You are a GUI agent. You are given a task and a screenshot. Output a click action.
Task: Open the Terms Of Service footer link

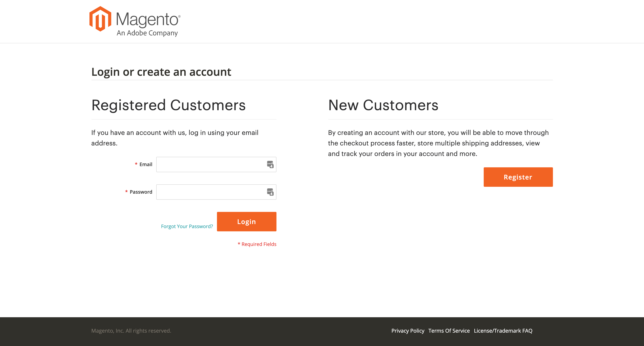[x=449, y=331]
